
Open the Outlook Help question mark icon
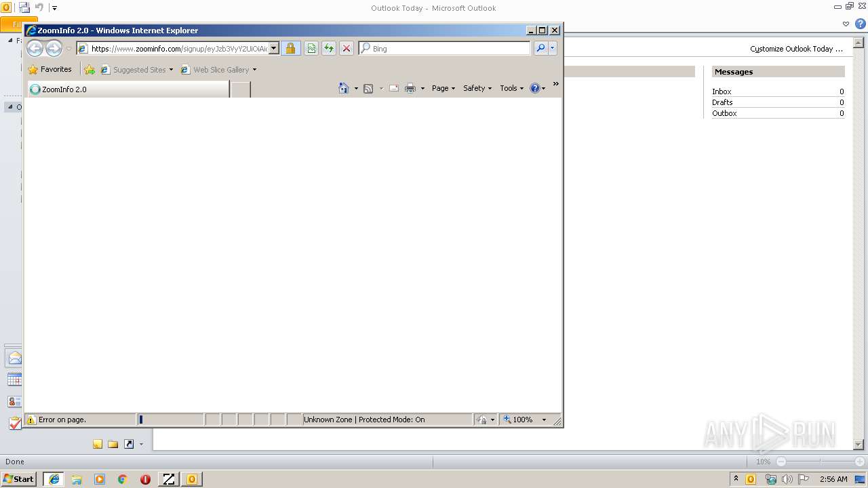860,24
